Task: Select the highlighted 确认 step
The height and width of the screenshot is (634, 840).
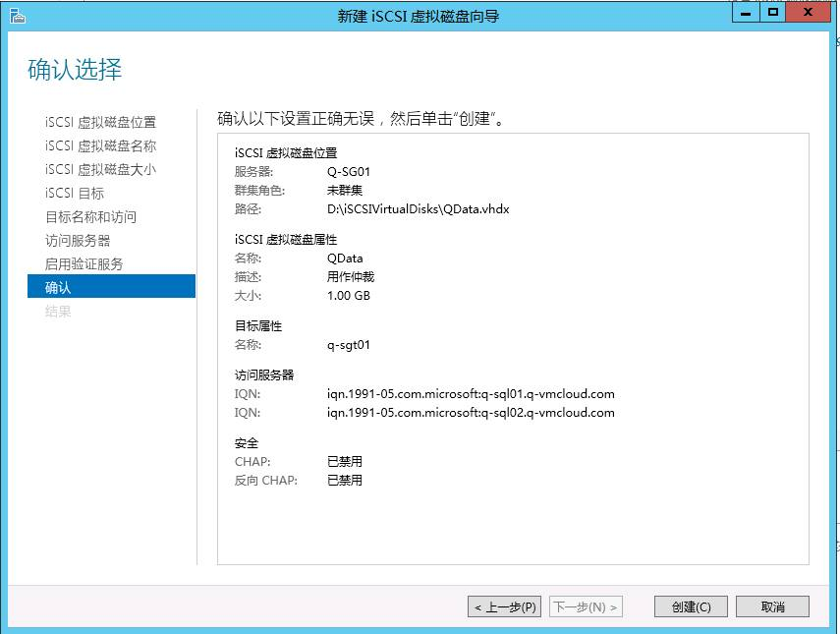Action: point(111,287)
